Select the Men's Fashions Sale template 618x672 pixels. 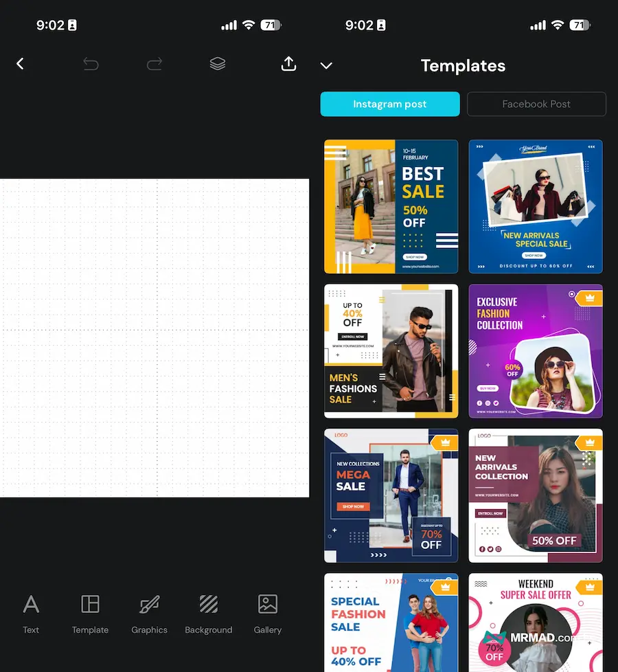(391, 351)
